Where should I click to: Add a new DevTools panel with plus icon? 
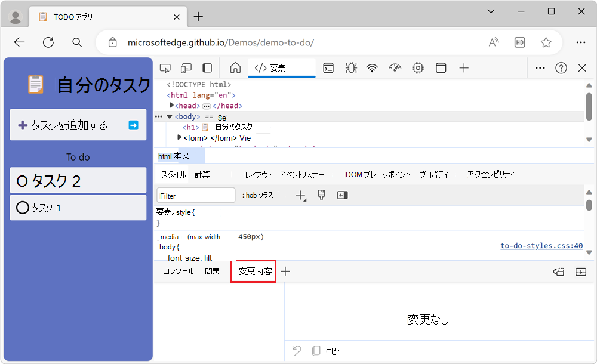point(464,68)
